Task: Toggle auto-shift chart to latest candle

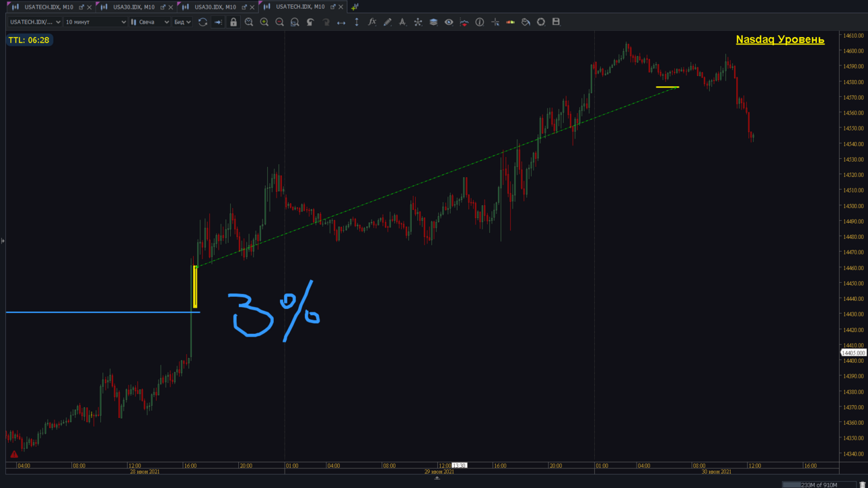Action: [x=218, y=22]
